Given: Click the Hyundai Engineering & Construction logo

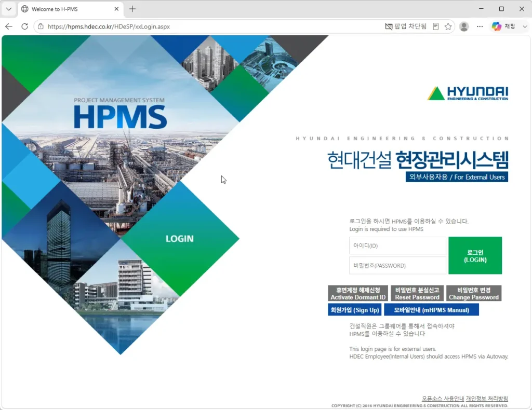Looking at the screenshot, I should click(x=468, y=93).
